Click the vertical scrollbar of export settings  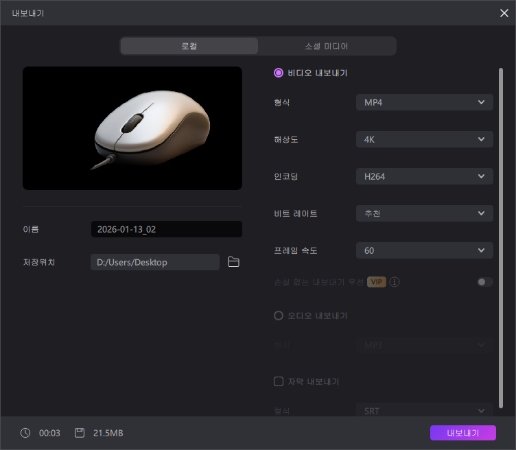tap(501, 238)
